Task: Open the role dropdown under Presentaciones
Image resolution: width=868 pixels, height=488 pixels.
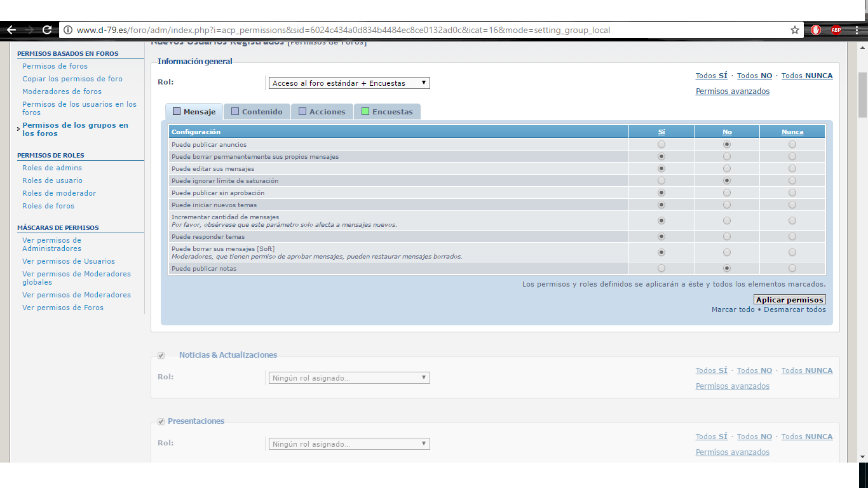Action: click(349, 444)
